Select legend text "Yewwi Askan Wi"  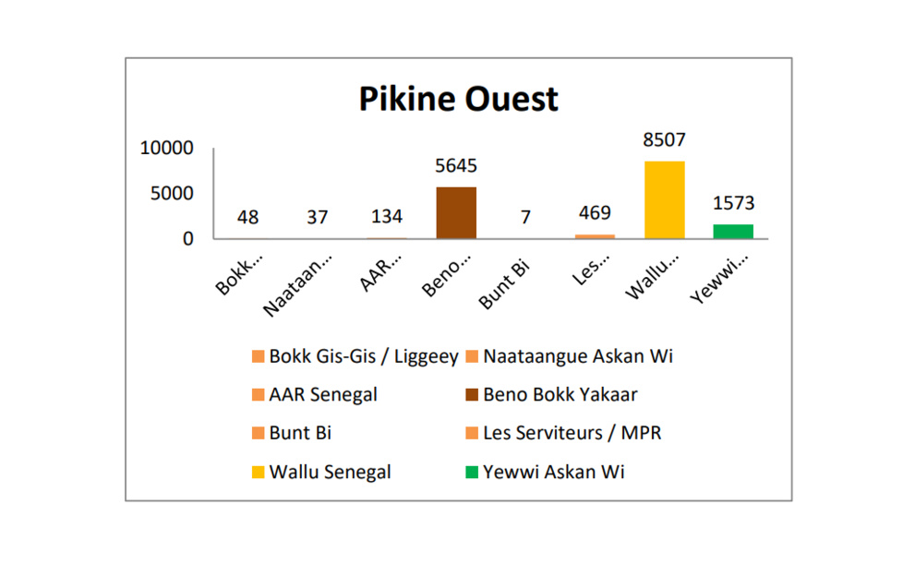point(554,473)
